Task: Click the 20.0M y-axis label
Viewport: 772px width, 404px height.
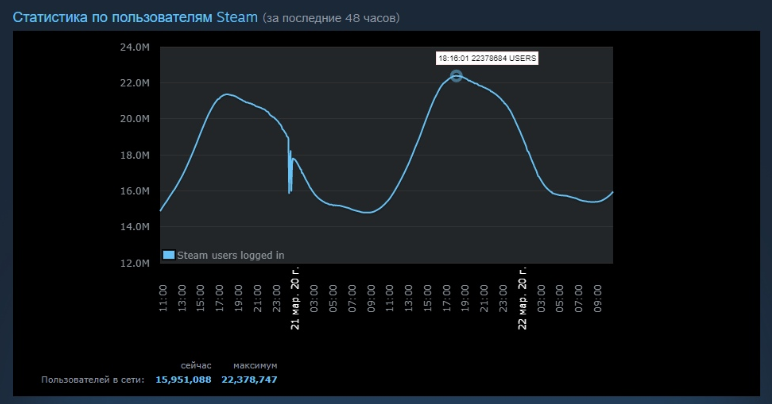Action: click(x=134, y=119)
